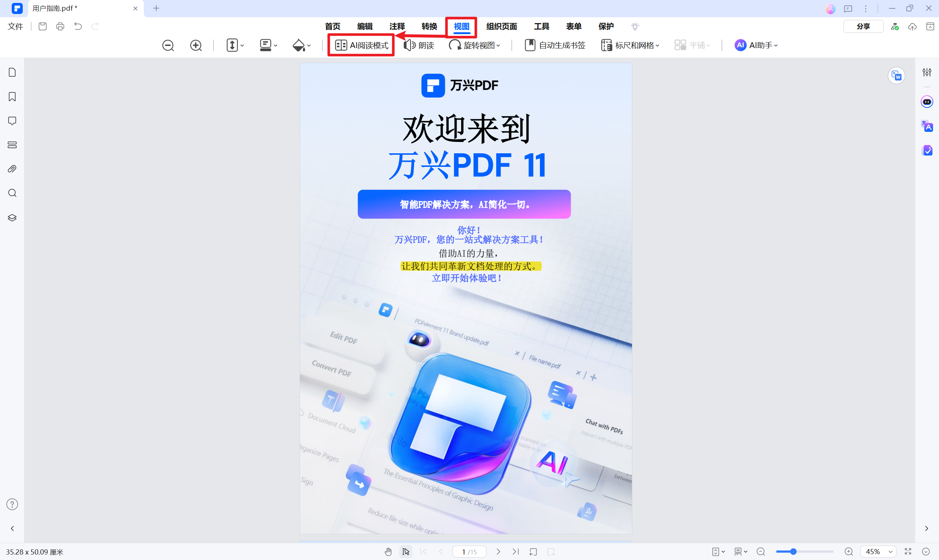Open the properties settings sliders icon at right
939x560 pixels.
[x=927, y=72]
